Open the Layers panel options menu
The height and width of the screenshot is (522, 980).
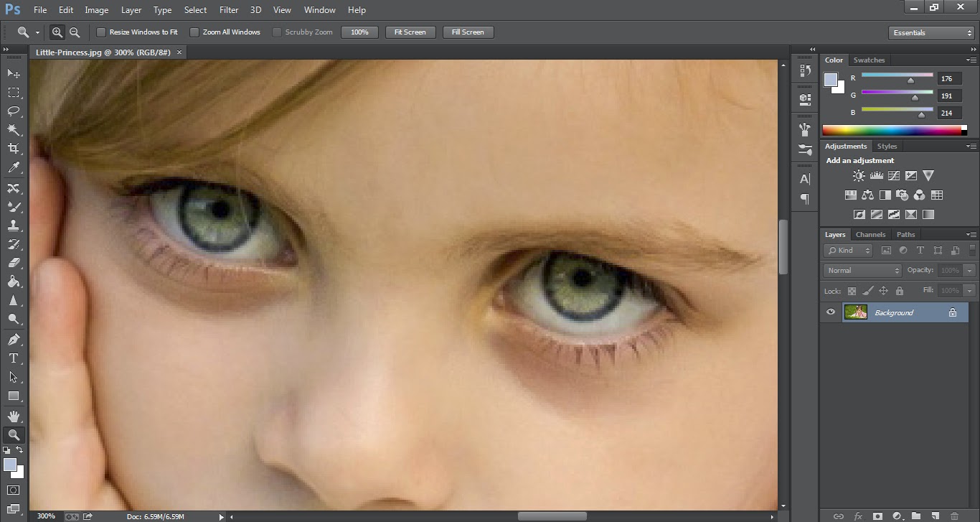(x=971, y=235)
